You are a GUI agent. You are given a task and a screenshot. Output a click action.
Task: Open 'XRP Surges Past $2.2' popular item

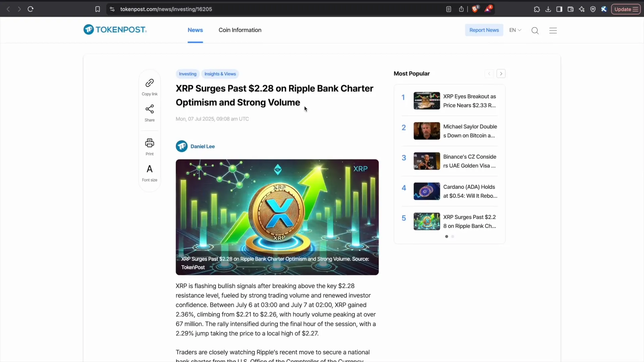(470, 221)
